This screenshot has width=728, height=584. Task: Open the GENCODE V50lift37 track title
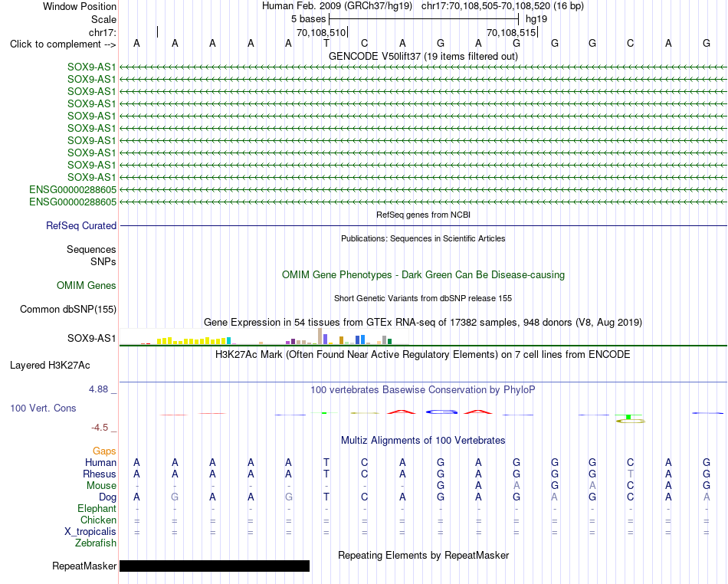coord(423,56)
